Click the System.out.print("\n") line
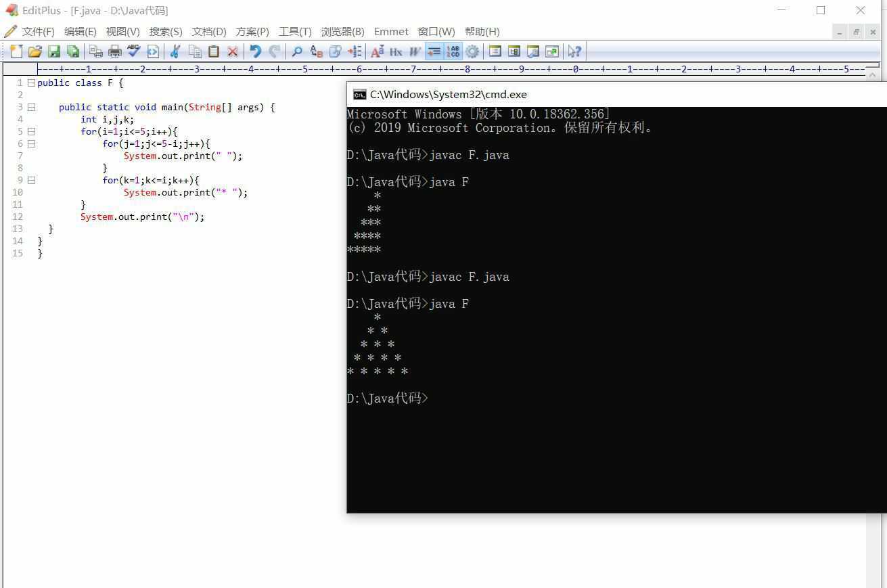Viewport: 887px width, 588px height. point(142,217)
